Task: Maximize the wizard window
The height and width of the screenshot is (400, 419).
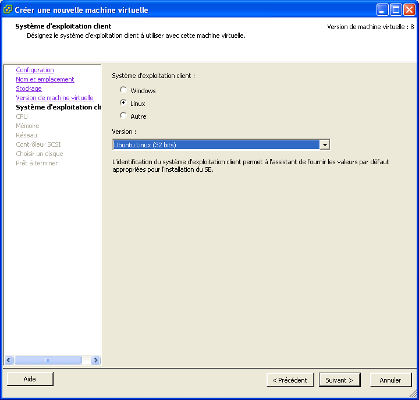Action: pyautogui.click(x=396, y=10)
